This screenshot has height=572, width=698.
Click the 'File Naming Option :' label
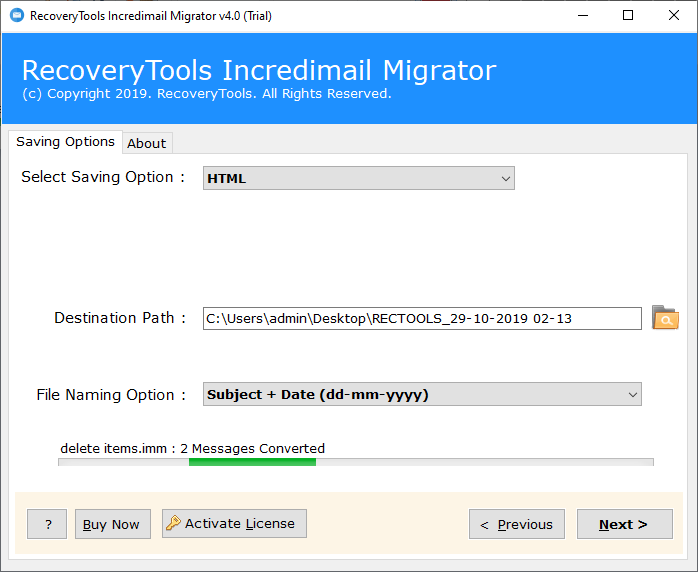pos(111,395)
